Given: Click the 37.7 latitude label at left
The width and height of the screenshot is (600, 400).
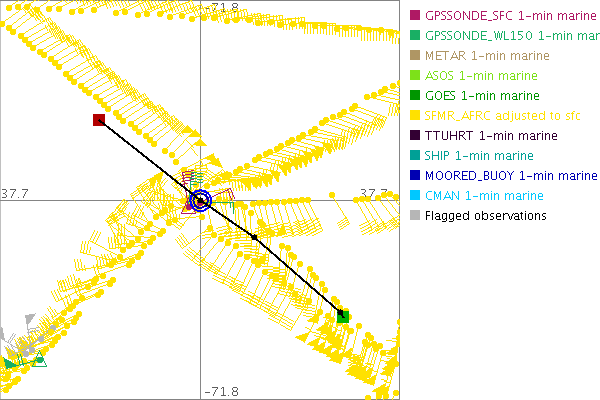Looking at the screenshot, I should [15, 194].
